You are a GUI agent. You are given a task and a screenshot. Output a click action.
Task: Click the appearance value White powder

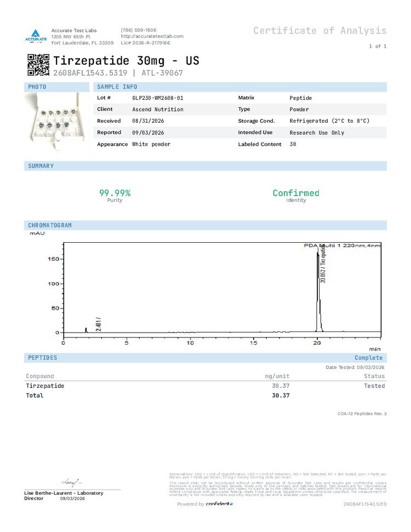point(151,144)
